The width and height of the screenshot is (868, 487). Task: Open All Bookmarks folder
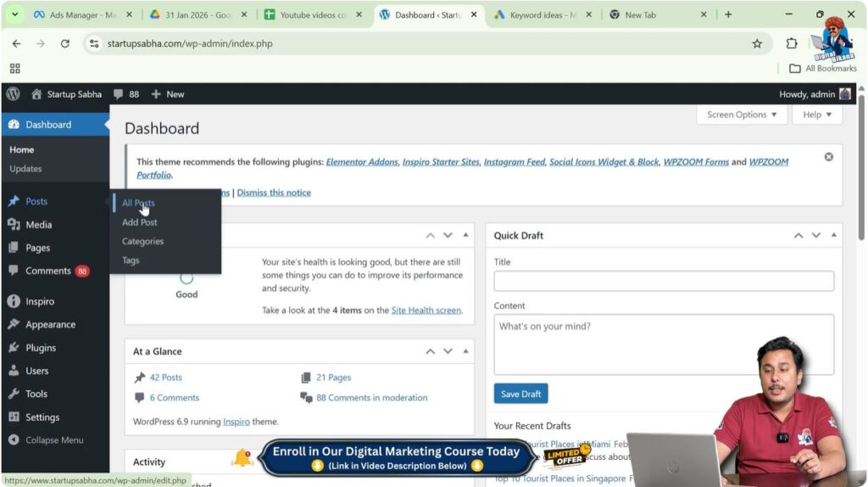pyautogui.click(x=822, y=68)
